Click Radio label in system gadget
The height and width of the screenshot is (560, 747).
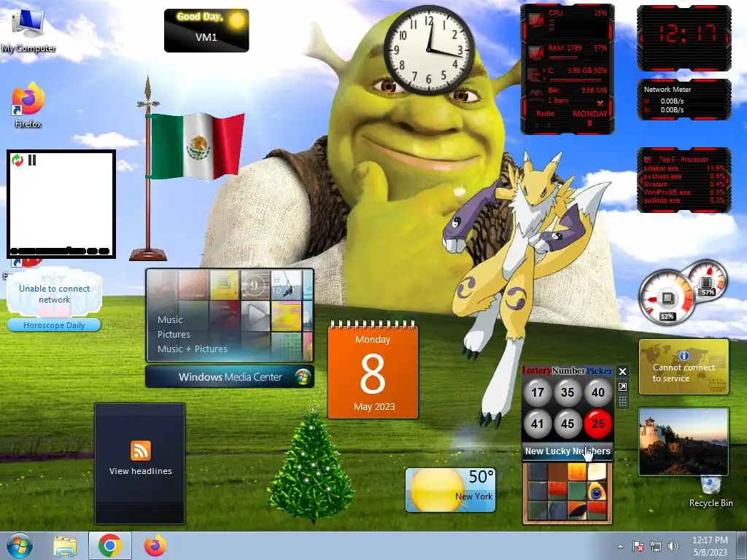pos(545,114)
